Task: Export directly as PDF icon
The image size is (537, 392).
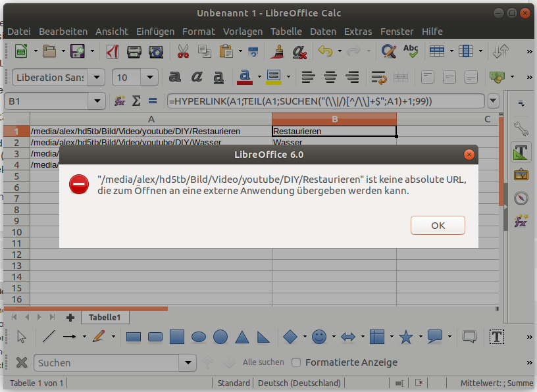Action: coord(112,51)
